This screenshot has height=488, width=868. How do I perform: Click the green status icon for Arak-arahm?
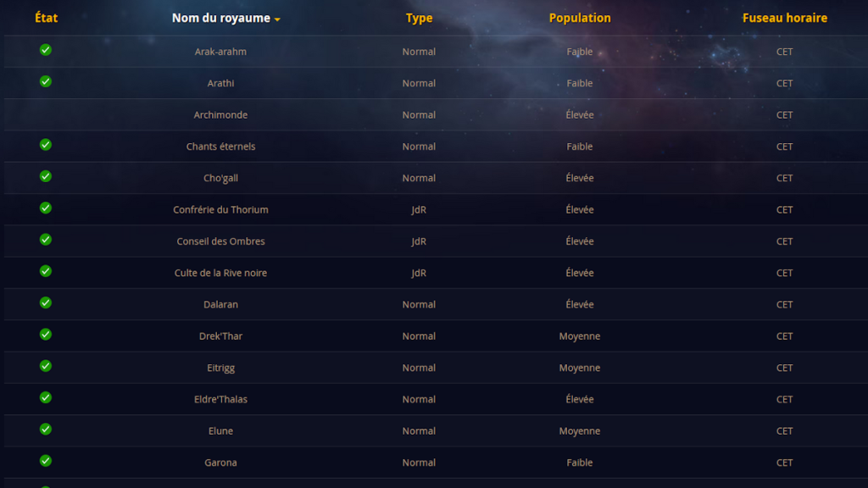pyautogui.click(x=46, y=50)
